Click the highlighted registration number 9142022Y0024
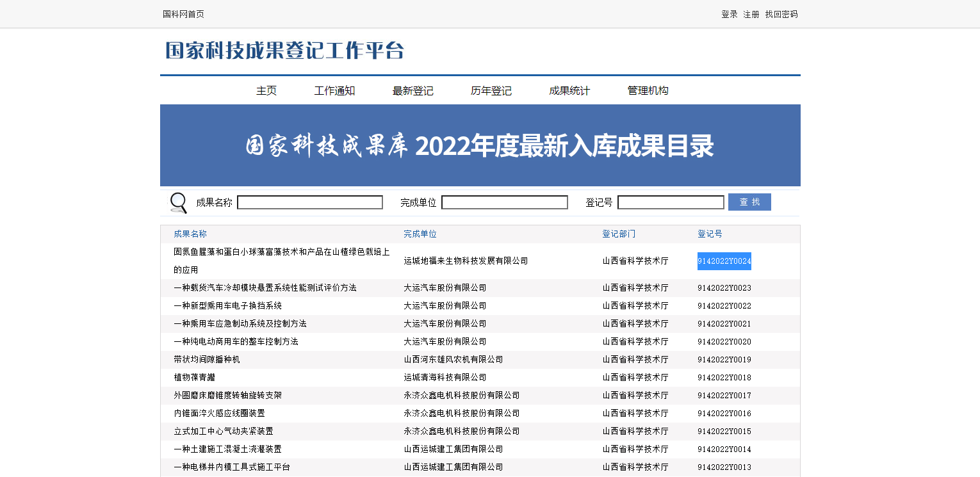The image size is (980, 477). (724, 261)
